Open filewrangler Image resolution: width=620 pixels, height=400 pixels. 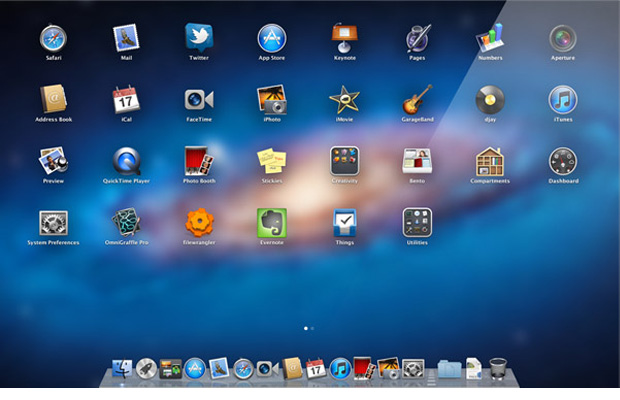pyautogui.click(x=199, y=223)
